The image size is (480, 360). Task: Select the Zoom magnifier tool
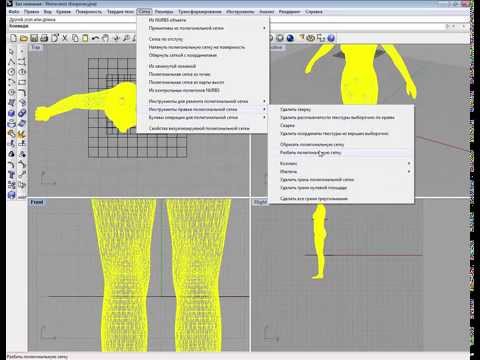pos(126,38)
